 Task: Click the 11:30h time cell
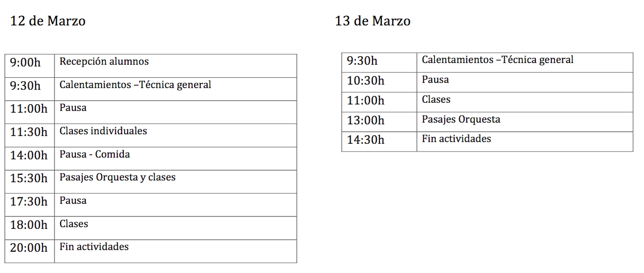tap(29, 132)
